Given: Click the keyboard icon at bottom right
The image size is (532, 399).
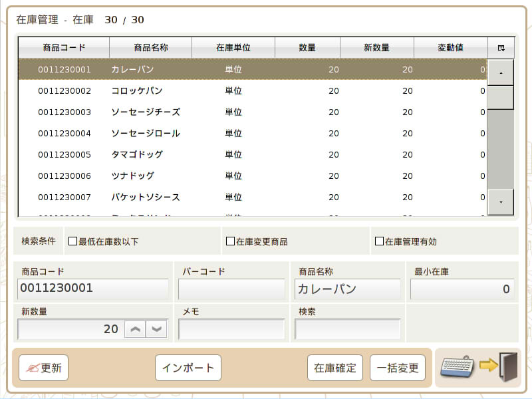Looking at the screenshot, I should [x=458, y=367].
